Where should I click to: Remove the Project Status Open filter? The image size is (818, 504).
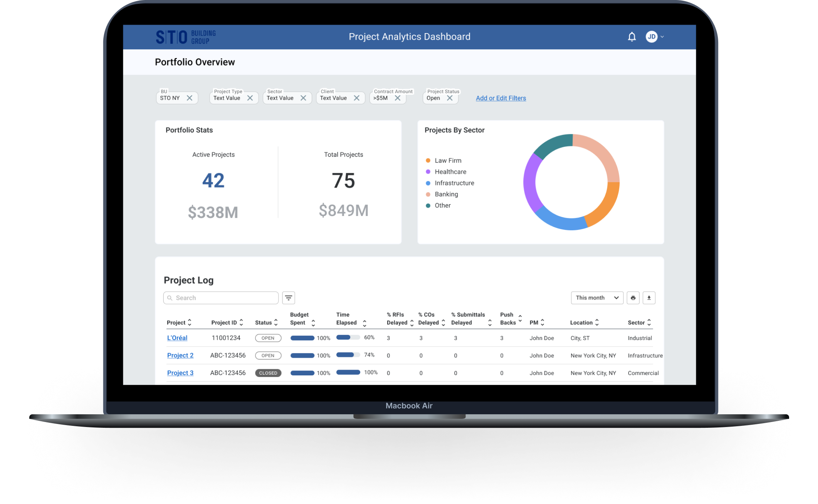pos(450,98)
